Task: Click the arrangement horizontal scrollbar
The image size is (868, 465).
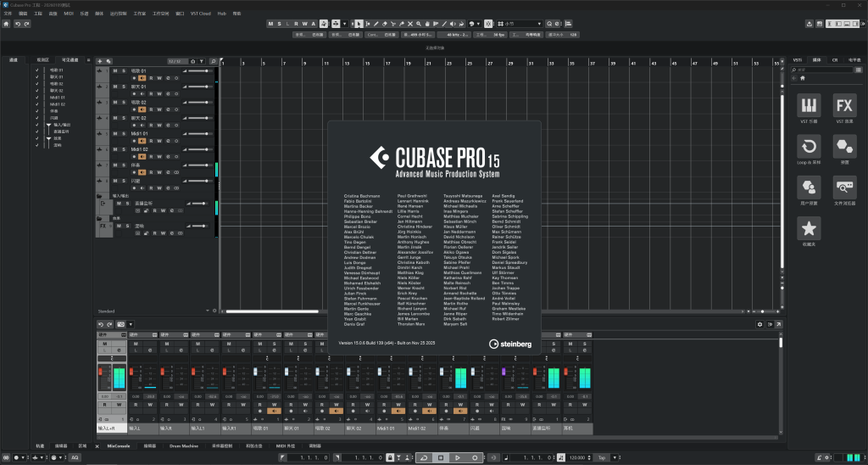Action: [272, 311]
